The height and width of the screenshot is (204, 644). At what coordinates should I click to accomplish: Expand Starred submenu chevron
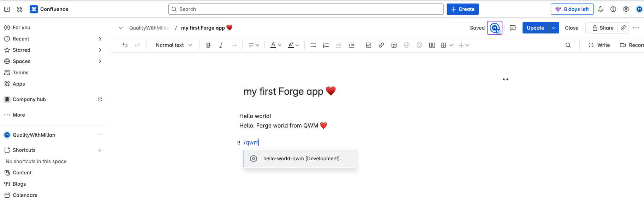point(100,50)
